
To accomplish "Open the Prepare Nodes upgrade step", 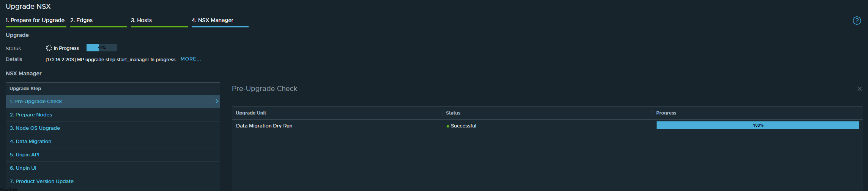I will pos(113,115).
